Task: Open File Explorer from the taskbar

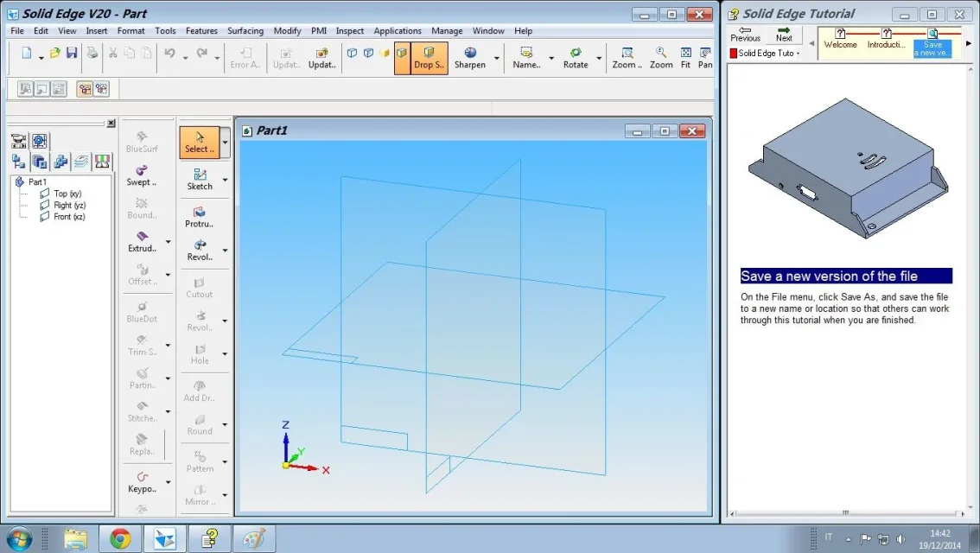Action: 76,538
